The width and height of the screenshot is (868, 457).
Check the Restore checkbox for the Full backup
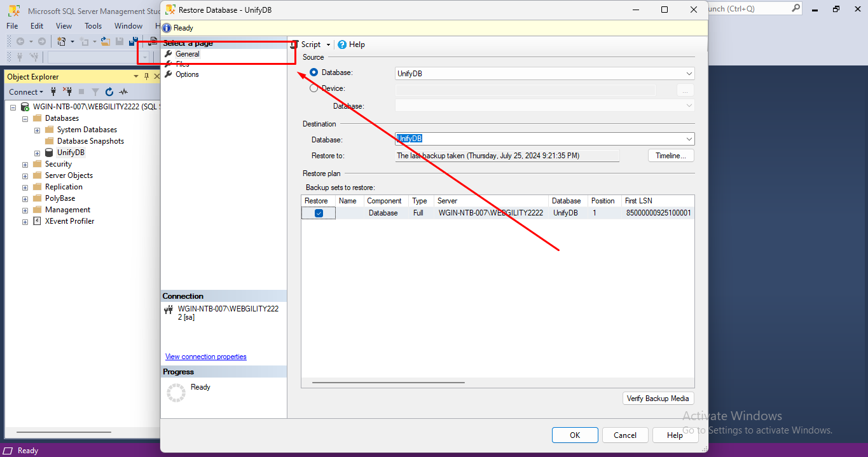pos(317,213)
